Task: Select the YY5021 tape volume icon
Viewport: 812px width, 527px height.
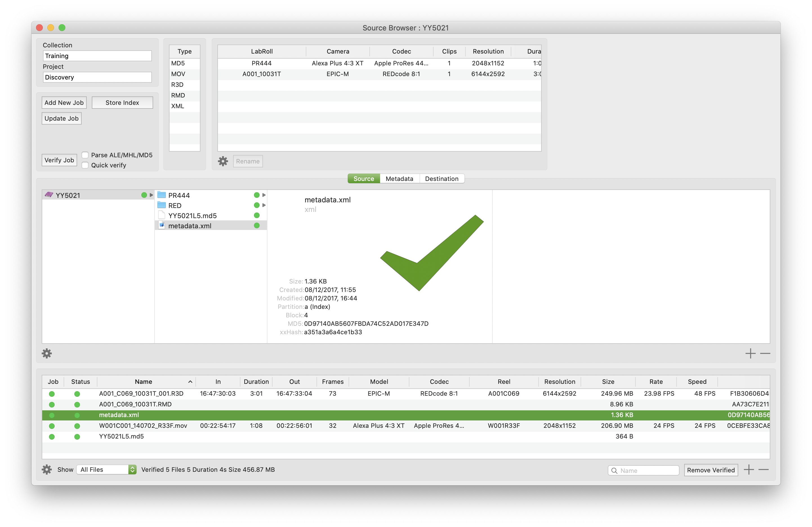Action: (x=49, y=195)
